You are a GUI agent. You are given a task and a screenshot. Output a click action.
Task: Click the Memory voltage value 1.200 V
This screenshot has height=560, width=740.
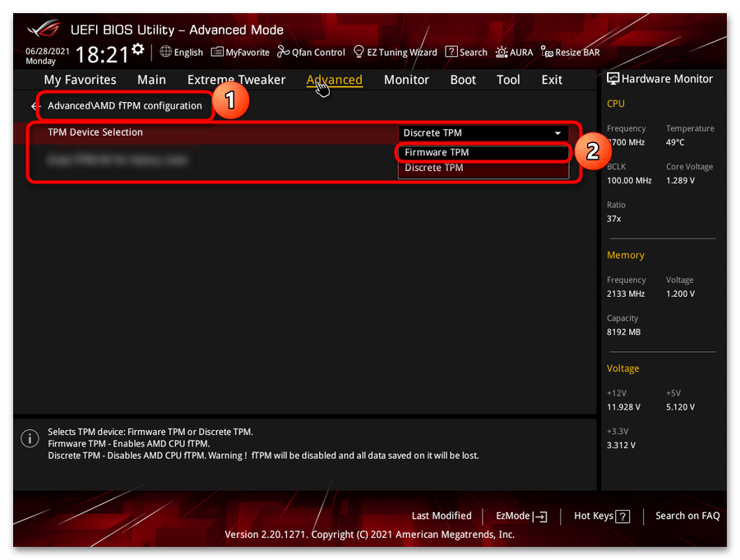coord(680,294)
